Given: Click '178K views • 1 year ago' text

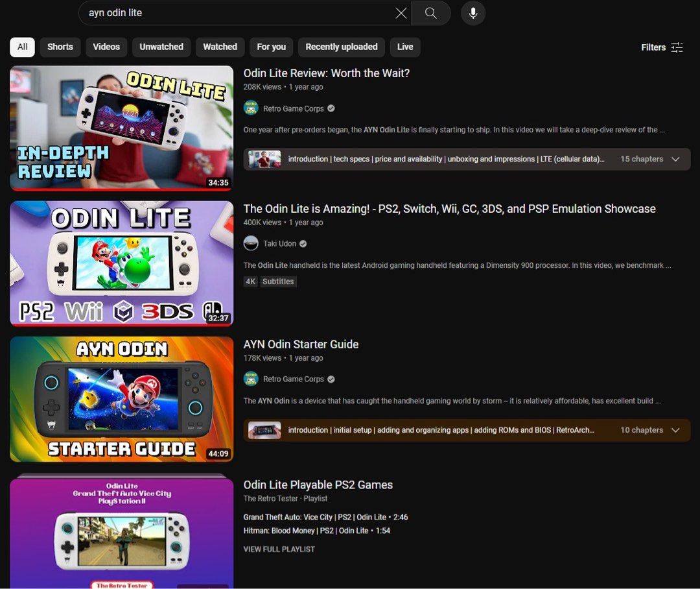Looking at the screenshot, I should point(283,358).
